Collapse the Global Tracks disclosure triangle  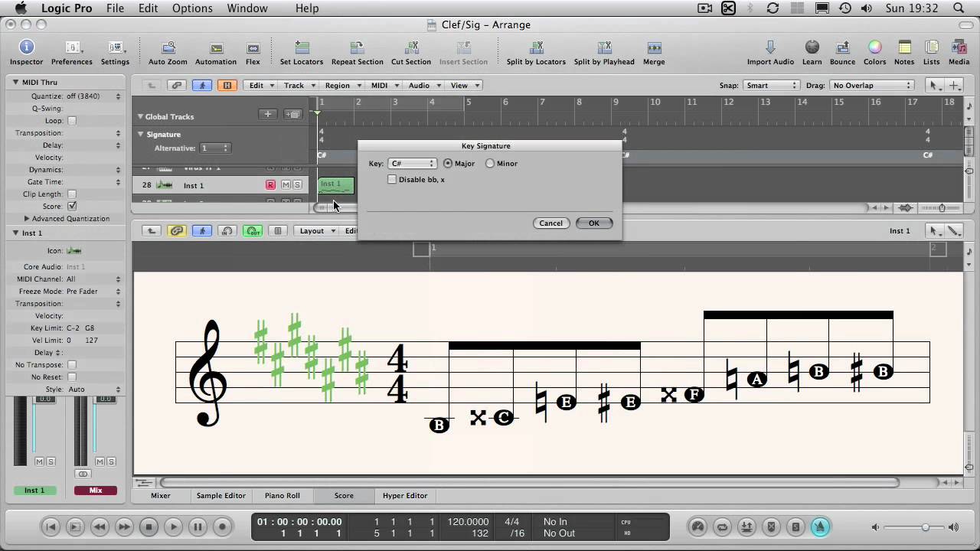[x=140, y=116]
